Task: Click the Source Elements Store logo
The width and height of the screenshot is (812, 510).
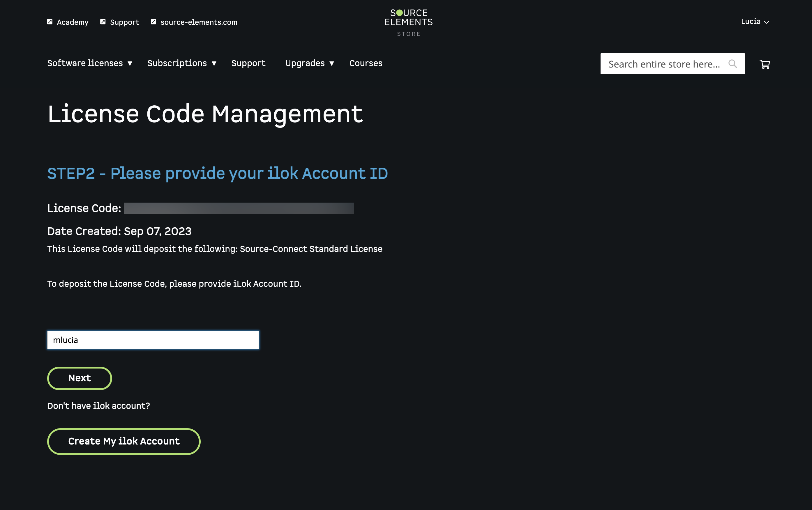Action: click(x=408, y=22)
